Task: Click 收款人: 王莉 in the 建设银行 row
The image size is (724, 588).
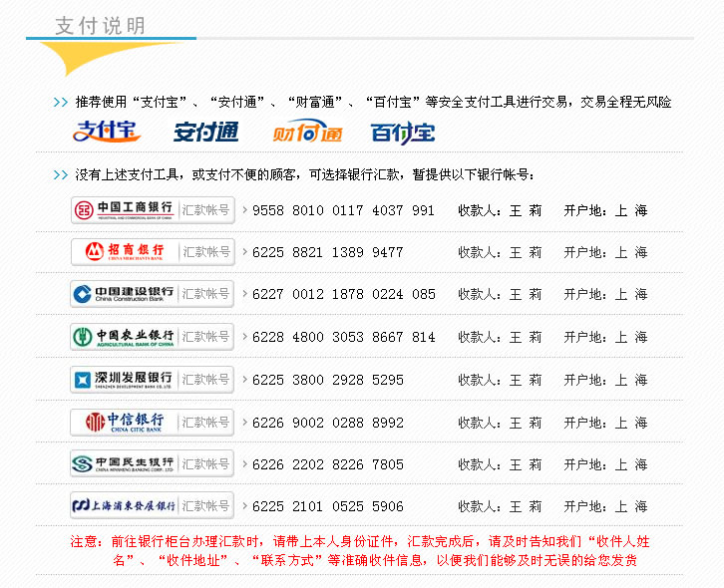Action: [500, 294]
